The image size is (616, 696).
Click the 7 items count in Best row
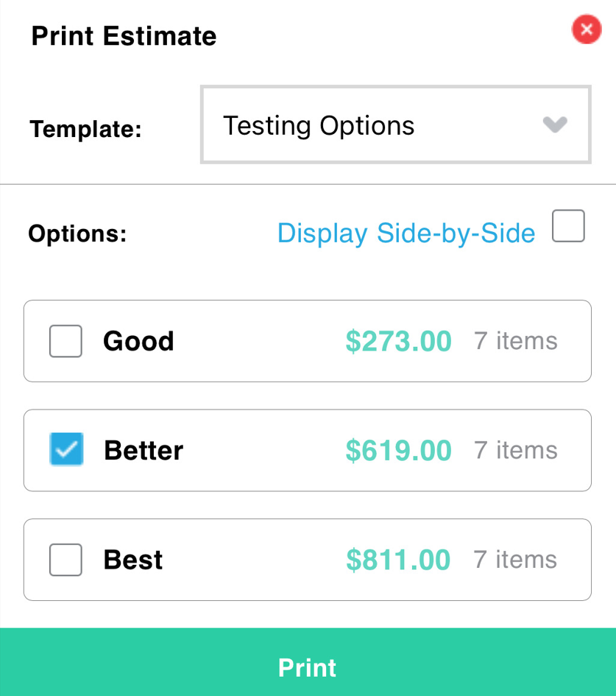click(x=515, y=559)
